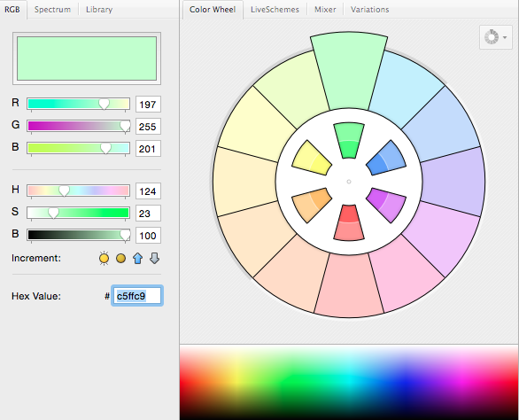Click the bright sun increment icon

tap(104, 259)
